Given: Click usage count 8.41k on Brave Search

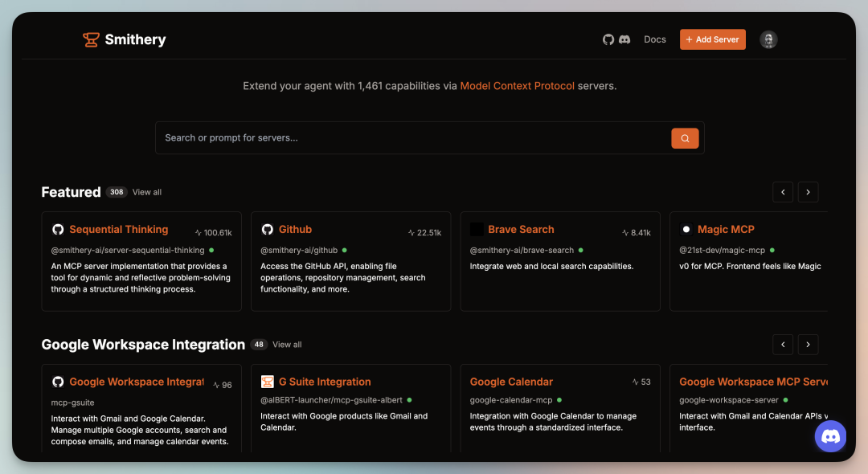Looking at the screenshot, I should coord(636,233).
